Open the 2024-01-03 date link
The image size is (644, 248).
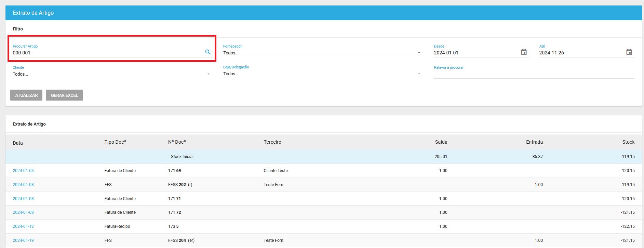point(23,171)
